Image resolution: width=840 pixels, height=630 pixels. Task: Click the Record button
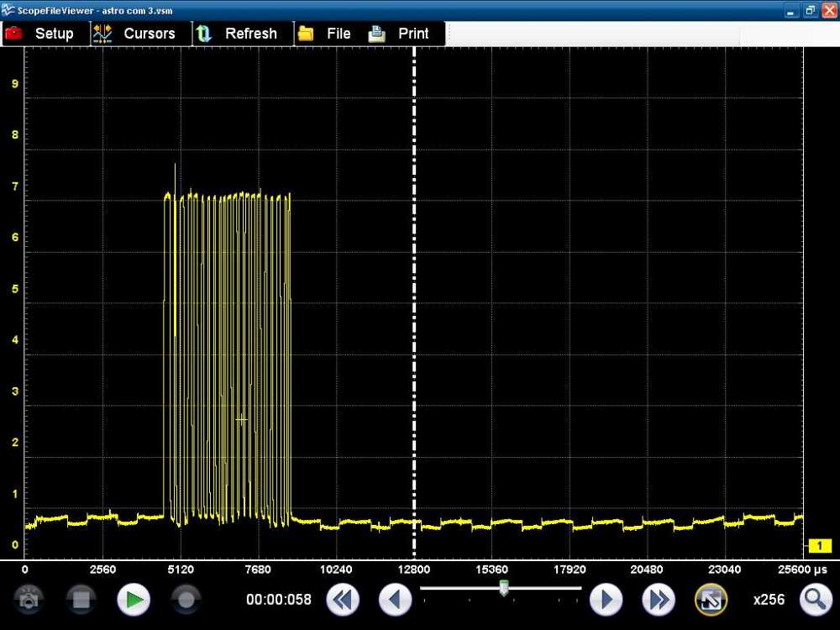pos(186,600)
